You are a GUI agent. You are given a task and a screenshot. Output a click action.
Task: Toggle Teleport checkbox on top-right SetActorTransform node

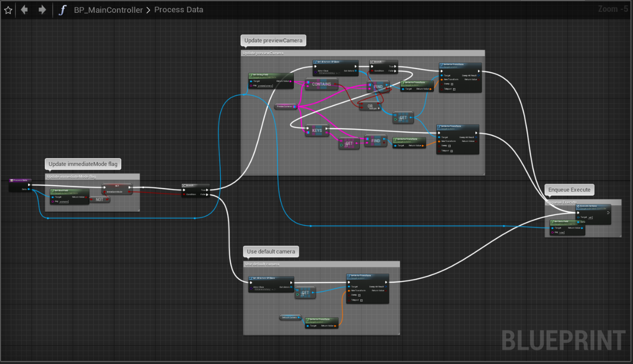coord(454,89)
